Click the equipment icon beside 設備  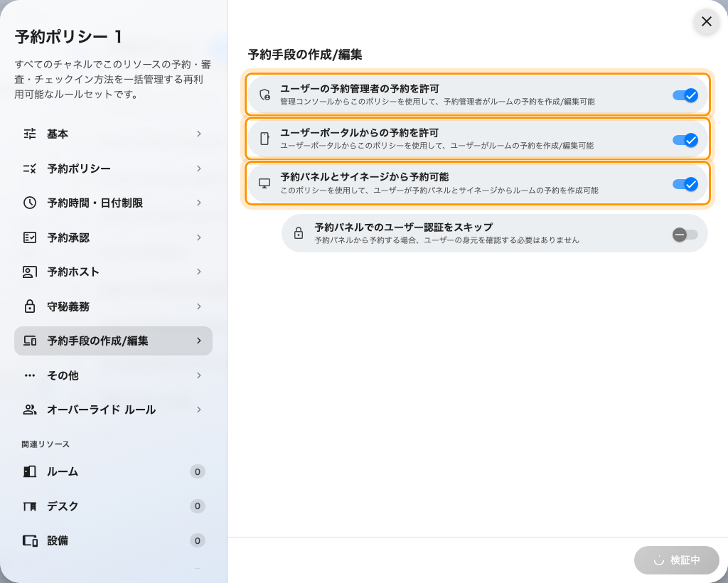click(30, 540)
